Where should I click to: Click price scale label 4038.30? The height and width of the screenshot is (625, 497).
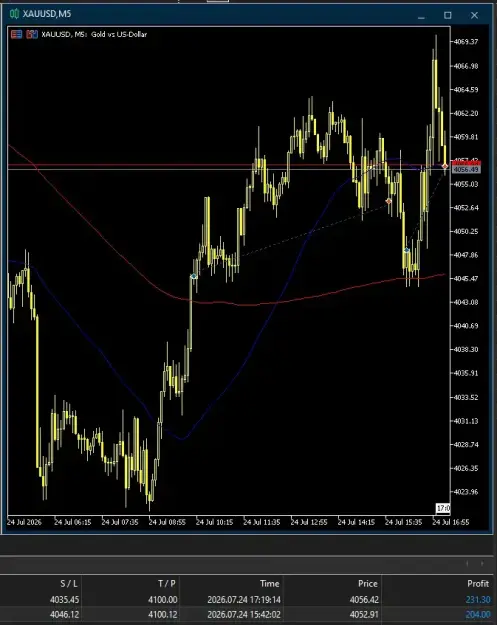[466, 349]
